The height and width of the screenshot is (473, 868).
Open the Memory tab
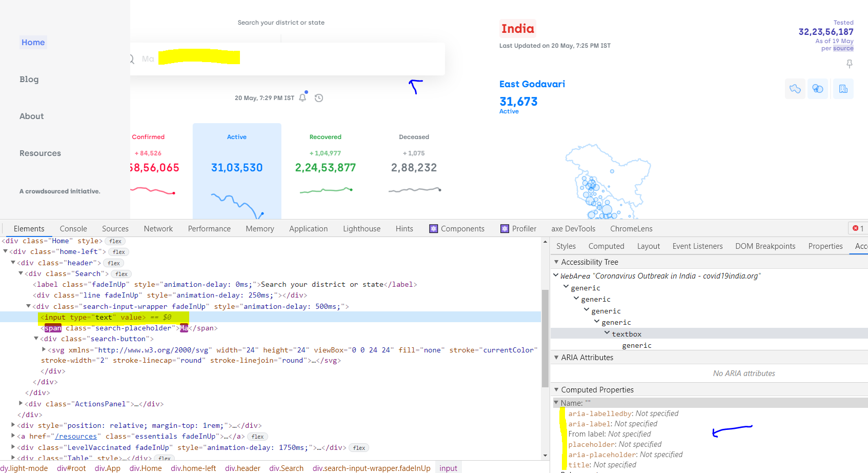click(x=260, y=229)
